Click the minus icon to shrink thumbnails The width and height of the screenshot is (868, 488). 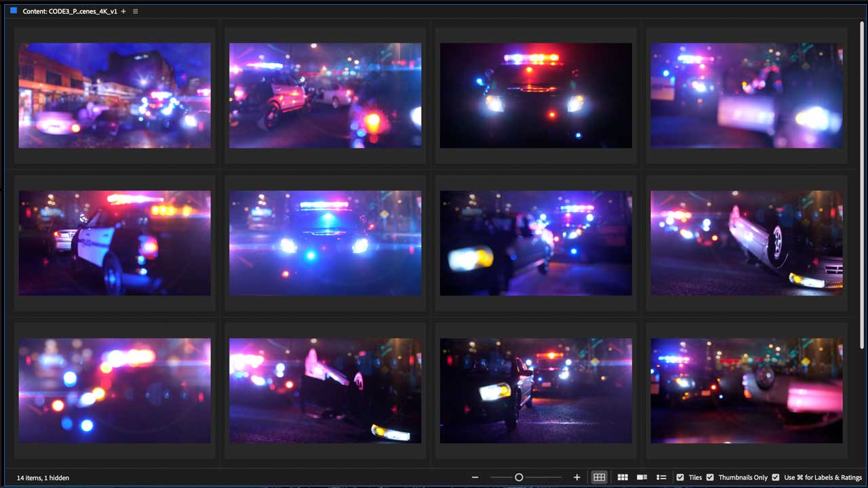(475, 478)
